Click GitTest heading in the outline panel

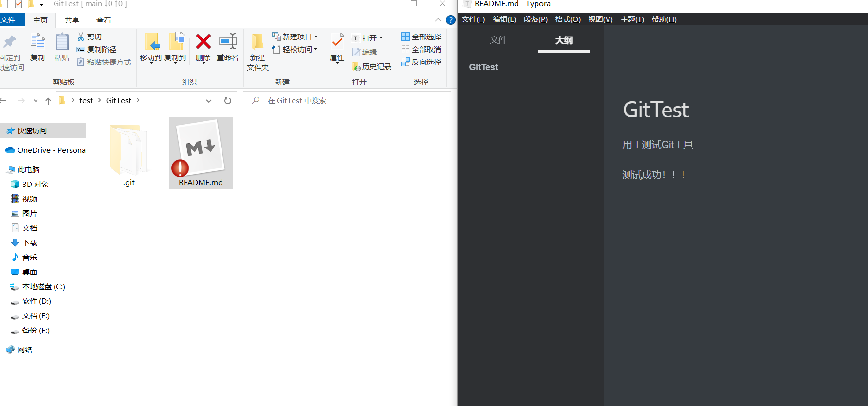click(x=483, y=67)
